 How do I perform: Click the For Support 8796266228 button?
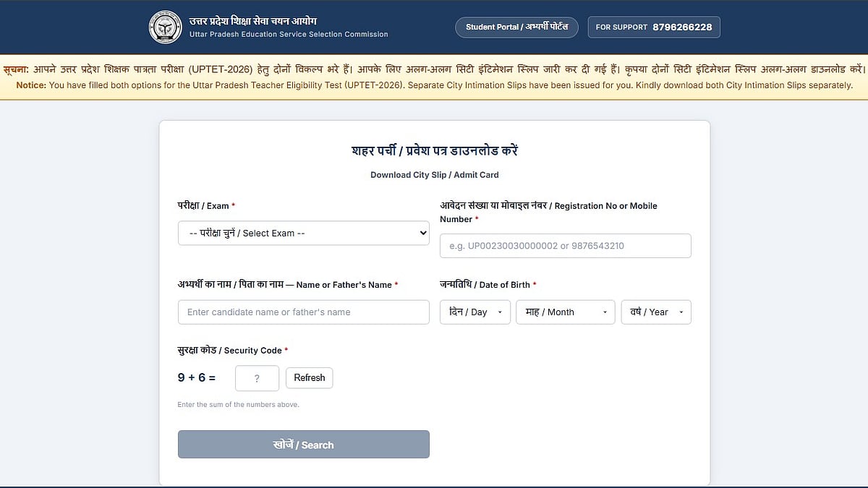coord(654,27)
